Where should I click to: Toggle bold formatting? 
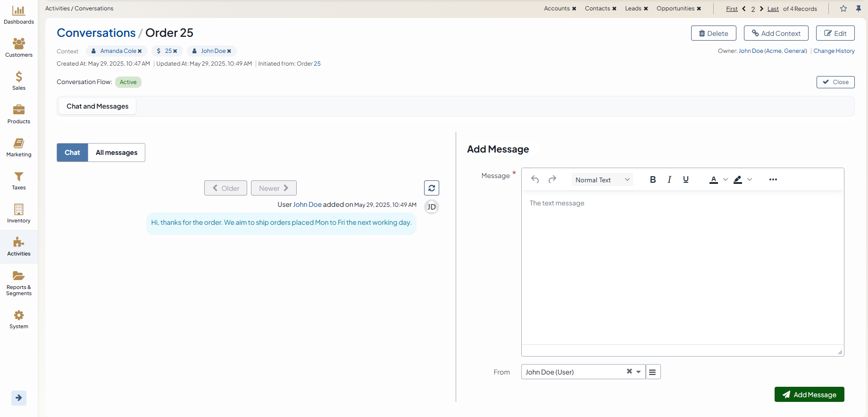[x=653, y=179]
